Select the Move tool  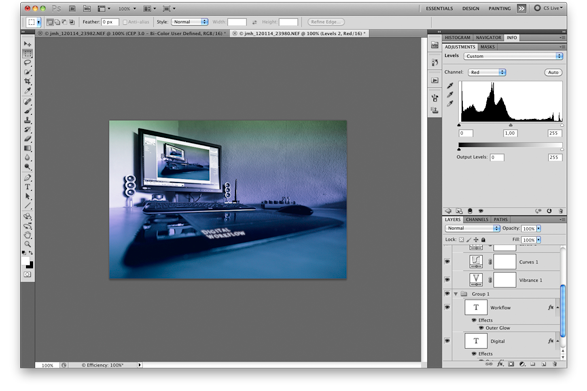[27, 44]
